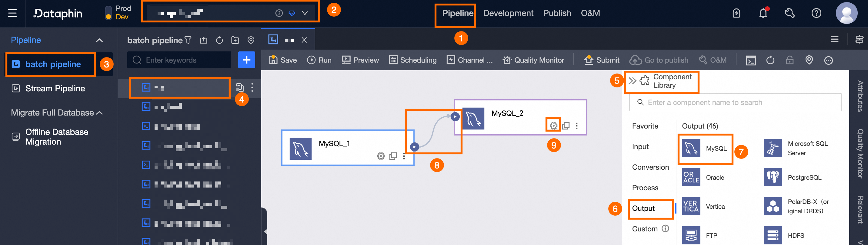Viewport: 868px width, 245px height.
Task: Select the Custom component category
Action: click(645, 229)
